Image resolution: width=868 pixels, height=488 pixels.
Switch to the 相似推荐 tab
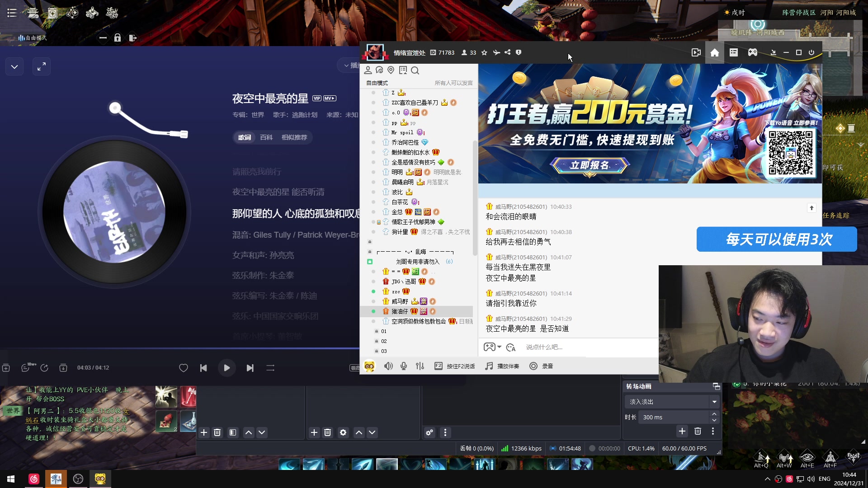click(294, 137)
